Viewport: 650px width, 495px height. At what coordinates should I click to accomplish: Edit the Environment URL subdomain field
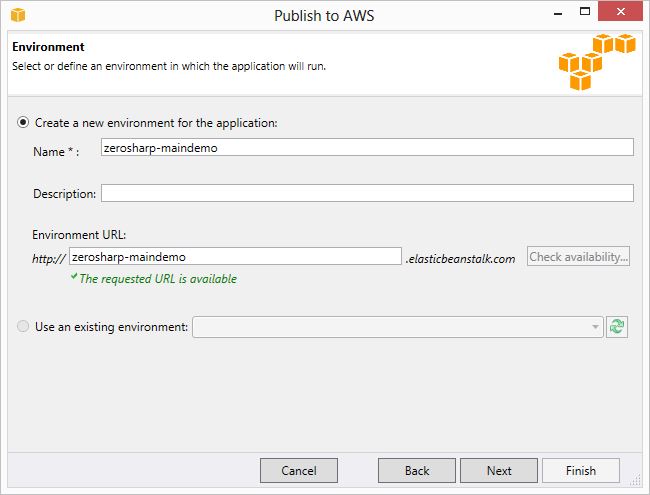235,256
